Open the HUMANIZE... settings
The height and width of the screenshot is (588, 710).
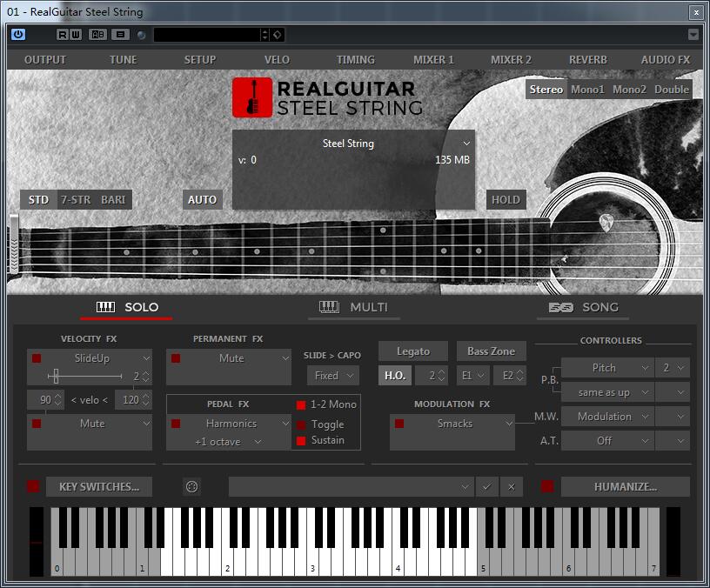[626, 486]
